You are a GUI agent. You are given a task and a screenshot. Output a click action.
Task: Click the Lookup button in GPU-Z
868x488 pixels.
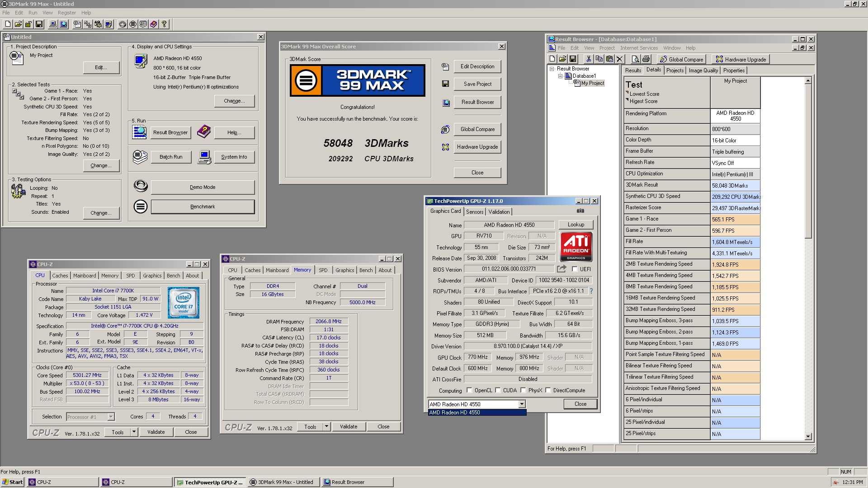pyautogui.click(x=576, y=225)
